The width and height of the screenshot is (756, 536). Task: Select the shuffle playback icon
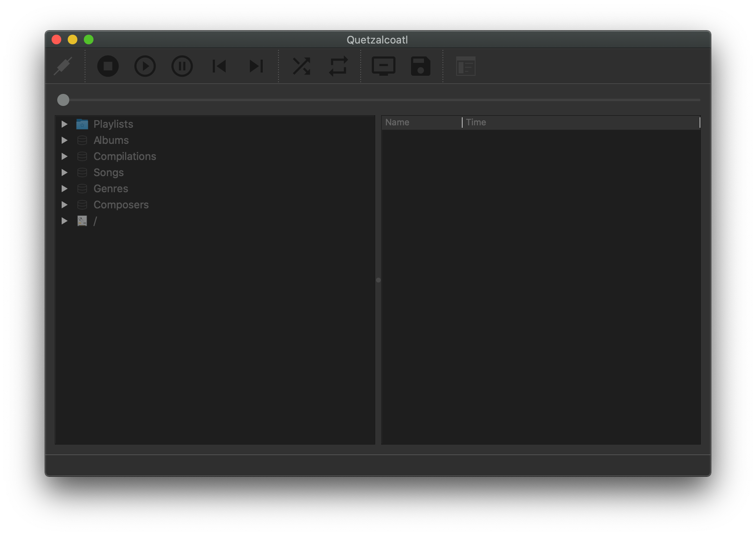click(301, 66)
